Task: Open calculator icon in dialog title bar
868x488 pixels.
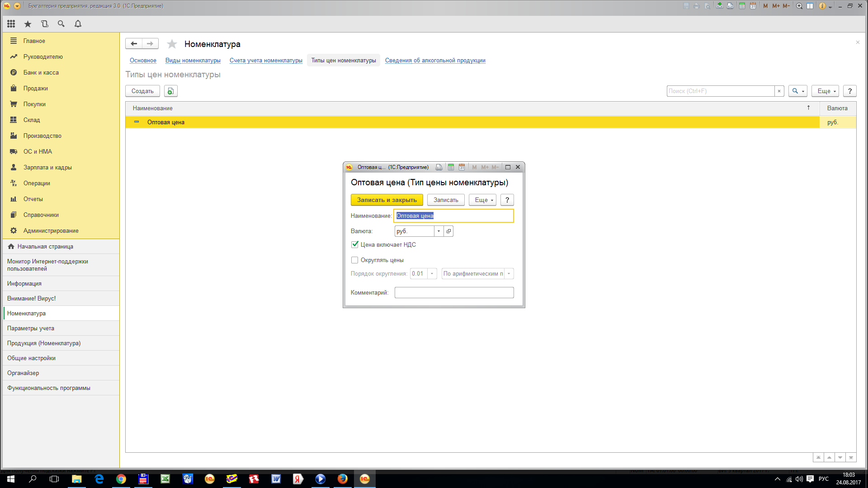Action: pyautogui.click(x=451, y=167)
